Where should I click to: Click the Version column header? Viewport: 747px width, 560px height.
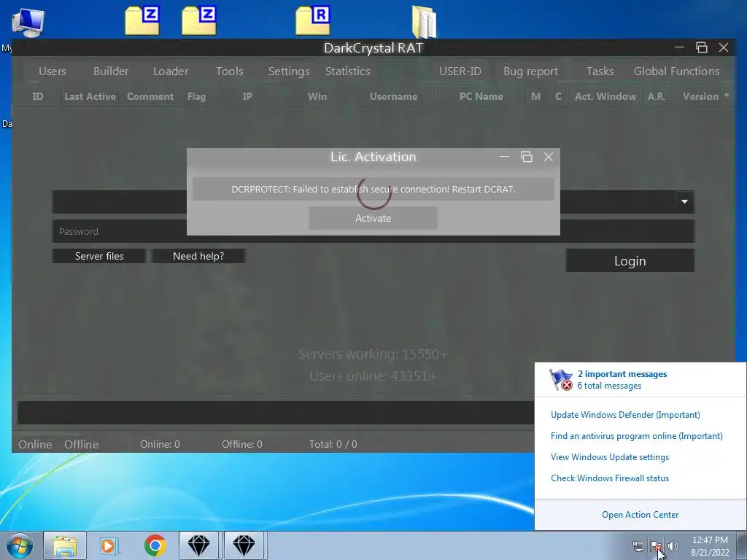coord(700,97)
